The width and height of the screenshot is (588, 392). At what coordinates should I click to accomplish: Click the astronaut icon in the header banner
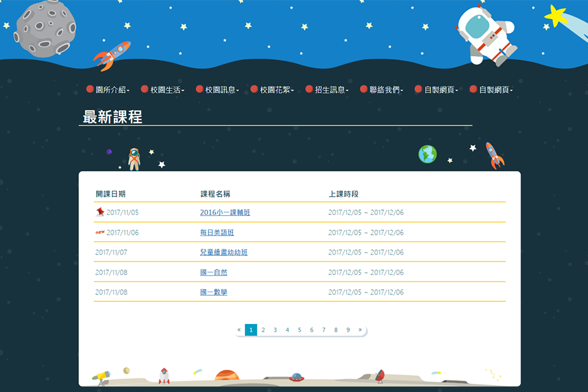(486, 36)
